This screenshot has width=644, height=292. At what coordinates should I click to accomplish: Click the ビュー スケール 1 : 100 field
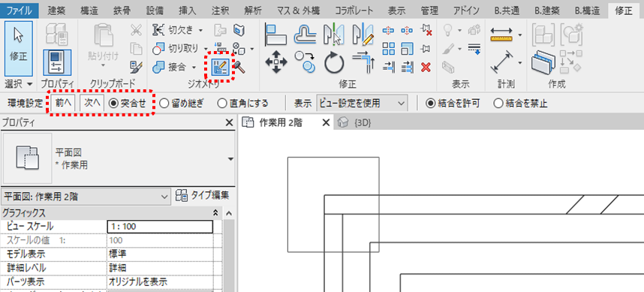[160, 226]
